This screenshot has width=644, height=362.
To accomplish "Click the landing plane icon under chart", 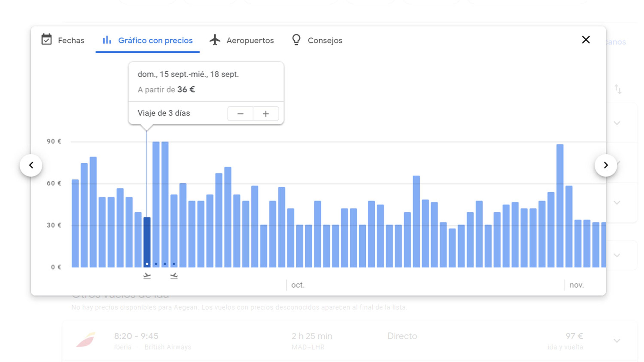I will (x=174, y=276).
